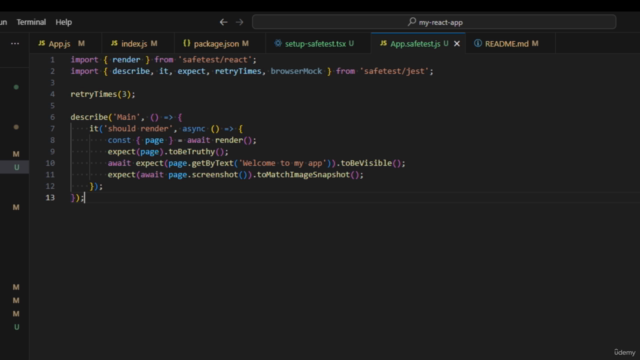This screenshot has height=360, width=640.
Task: Click describe on line 6
Action: 89,117
